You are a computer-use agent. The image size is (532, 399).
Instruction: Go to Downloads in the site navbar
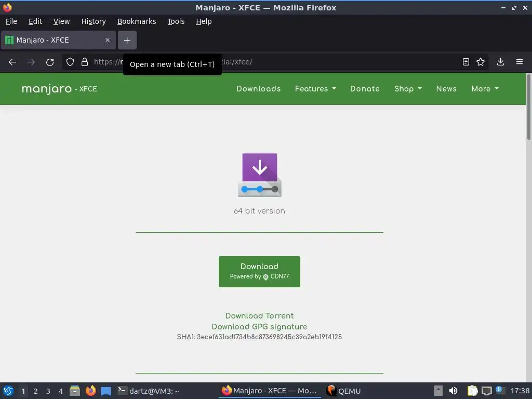259,89
